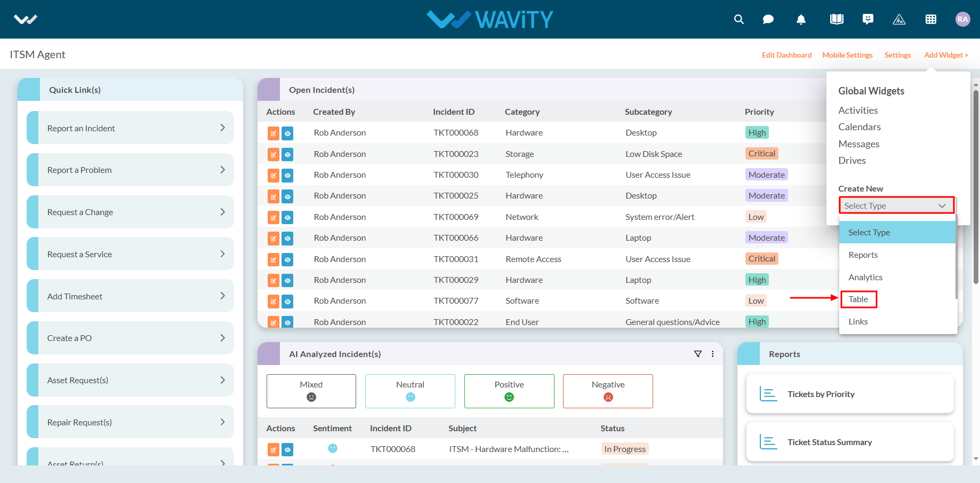The image size is (980, 483).
Task: Open Ticket Status Summary report card
Action: coord(850,442)
